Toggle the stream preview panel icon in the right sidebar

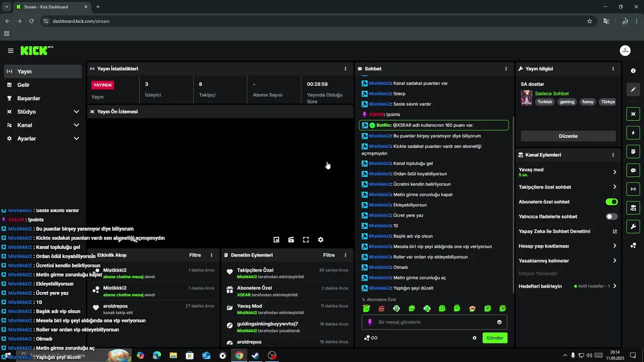[x=633, y=114]
